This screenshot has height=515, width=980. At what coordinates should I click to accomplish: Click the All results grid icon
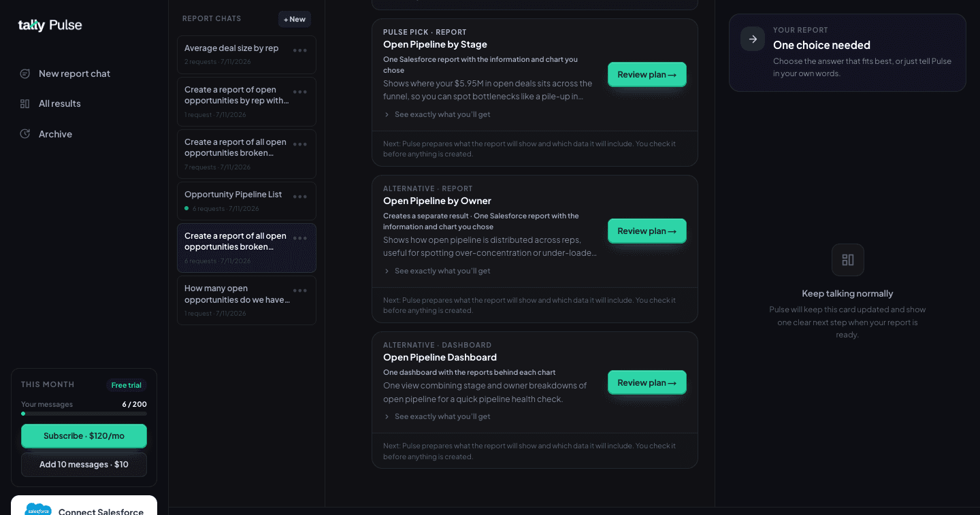25,103
